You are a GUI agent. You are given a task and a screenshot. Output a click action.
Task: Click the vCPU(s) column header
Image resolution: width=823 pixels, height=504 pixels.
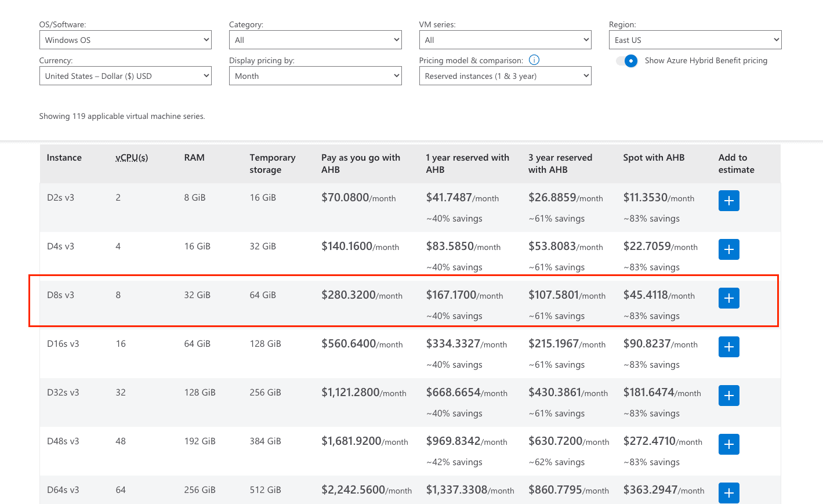click(132, 158)
